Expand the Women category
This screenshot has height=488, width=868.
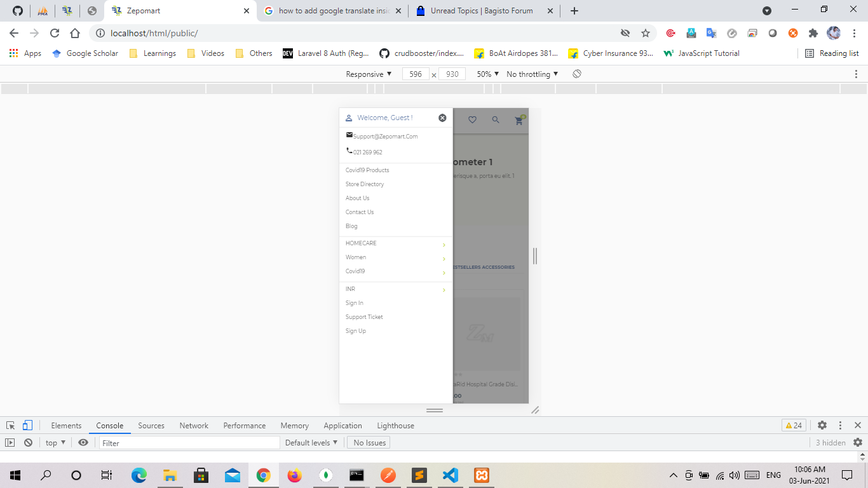pyautogui.click(x=444, y=259)
